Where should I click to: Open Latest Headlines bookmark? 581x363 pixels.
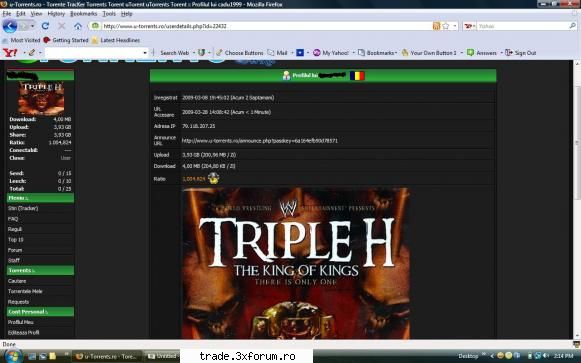point(116,40)
